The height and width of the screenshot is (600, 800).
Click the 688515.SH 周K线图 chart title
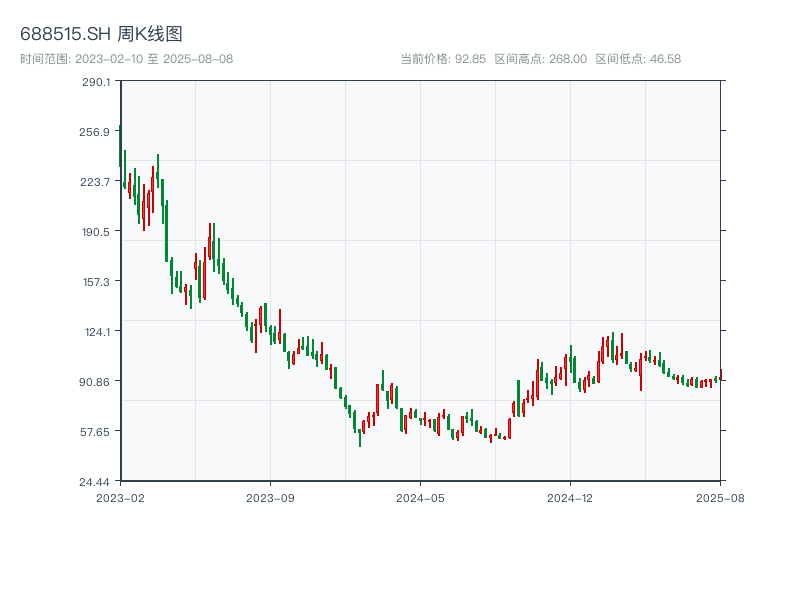point(101,35)
